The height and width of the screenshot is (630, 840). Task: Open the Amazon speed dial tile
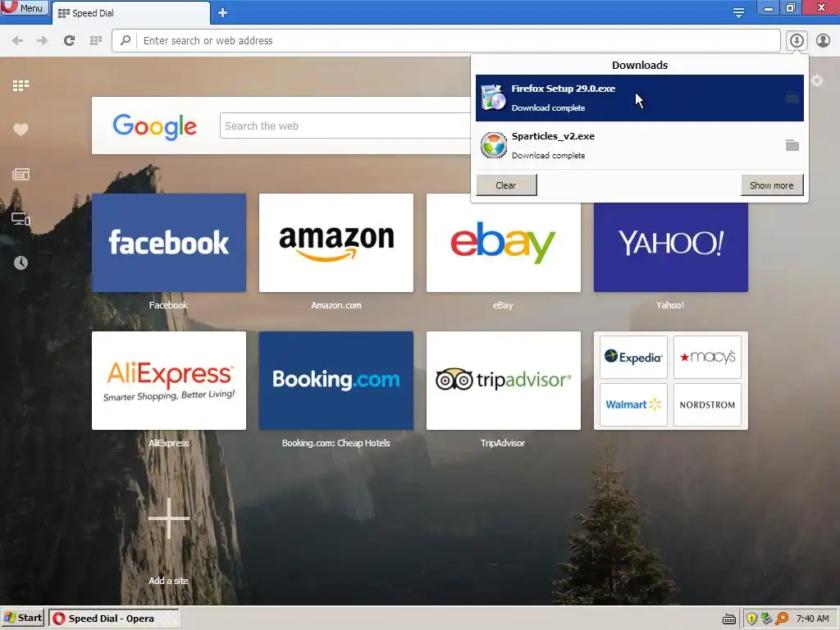coord(336,243)
